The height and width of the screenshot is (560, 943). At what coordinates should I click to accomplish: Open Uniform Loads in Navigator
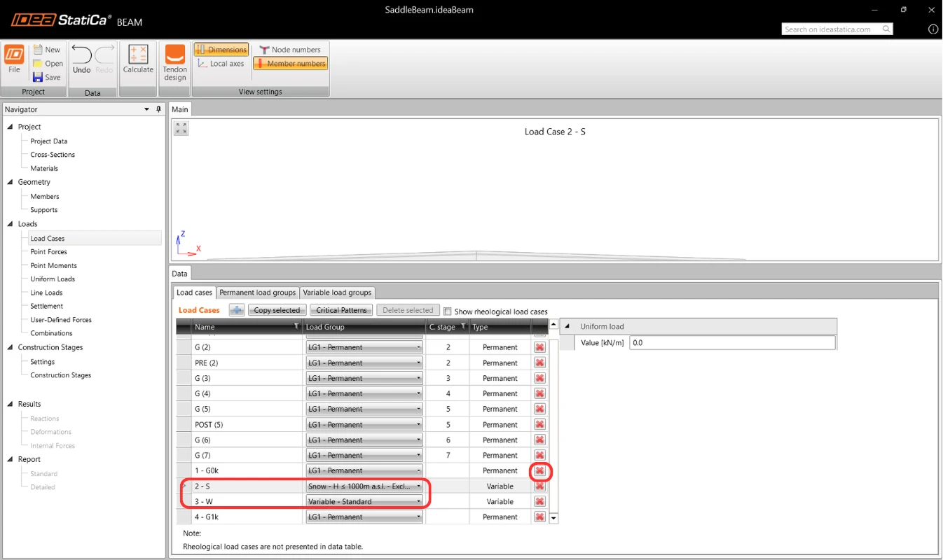point(53,279)
